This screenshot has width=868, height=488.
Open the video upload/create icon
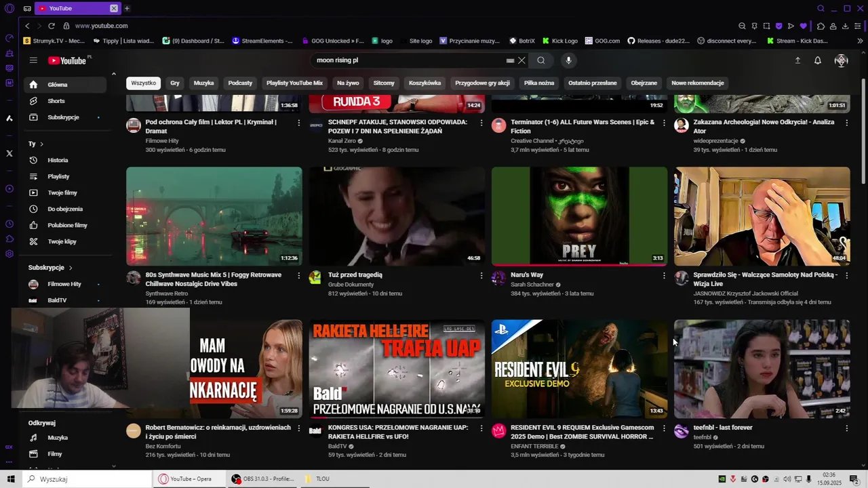click(x=797, y=60)
